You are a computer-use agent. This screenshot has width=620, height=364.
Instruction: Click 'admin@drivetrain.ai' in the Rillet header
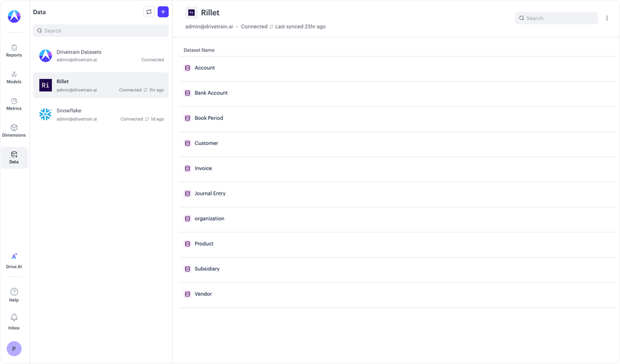pos(209,27)
